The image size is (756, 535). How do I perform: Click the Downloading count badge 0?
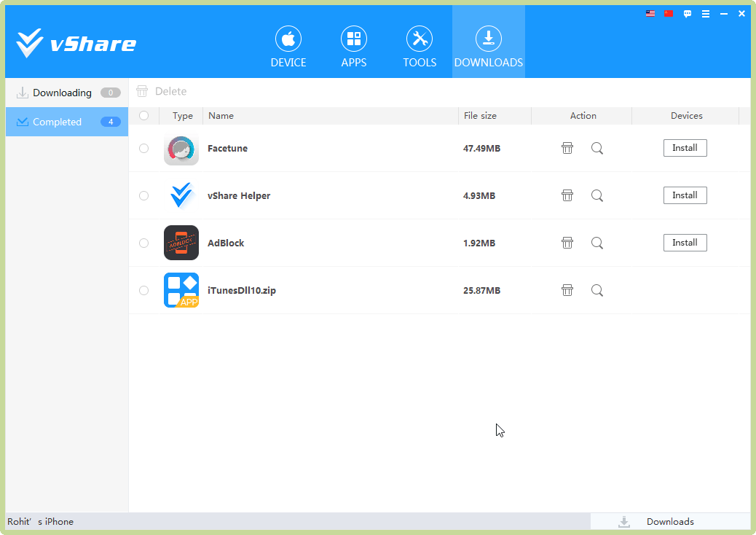click(111, 93)
